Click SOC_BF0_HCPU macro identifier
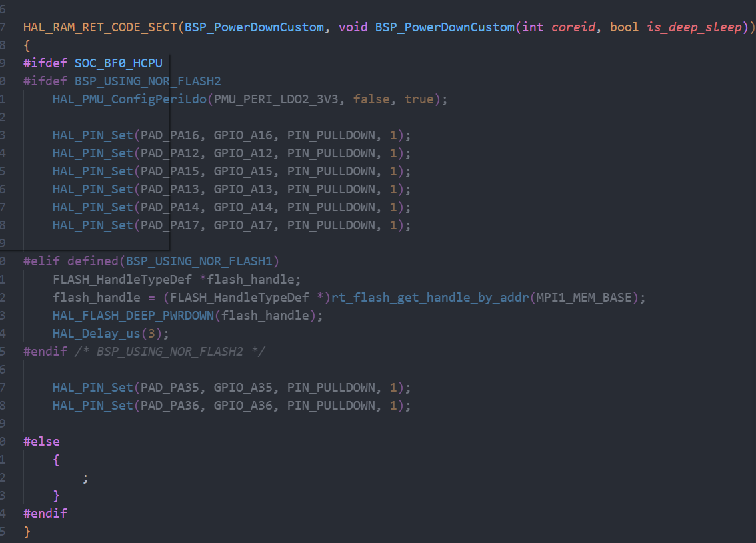 (x=118, y=63)
